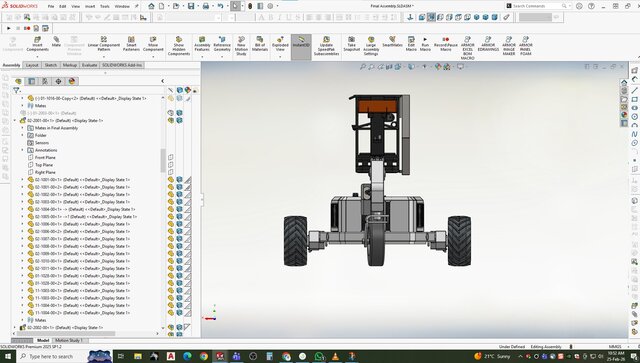Image resolution: width=640 pixels, height=363 pixels.
Task: Run ARMOR EDRAWINGS macro
Action: click(x=488, y=44)
